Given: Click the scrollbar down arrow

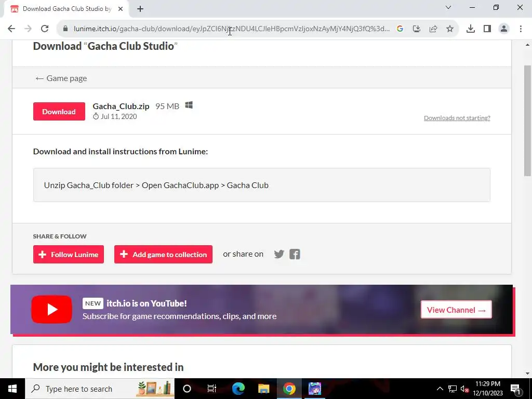Looking at the screenshot, I should tap(527, 374).
